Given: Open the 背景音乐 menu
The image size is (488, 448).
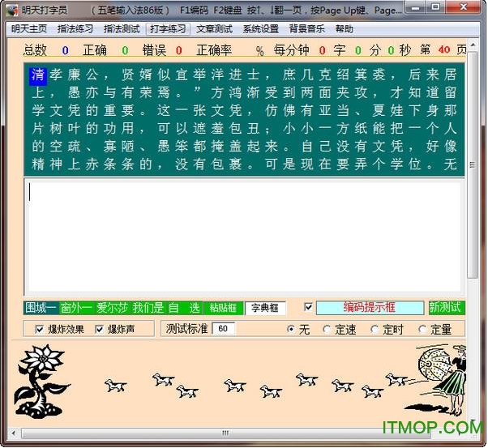Looking at the screenshot, I should click(306, 28).
